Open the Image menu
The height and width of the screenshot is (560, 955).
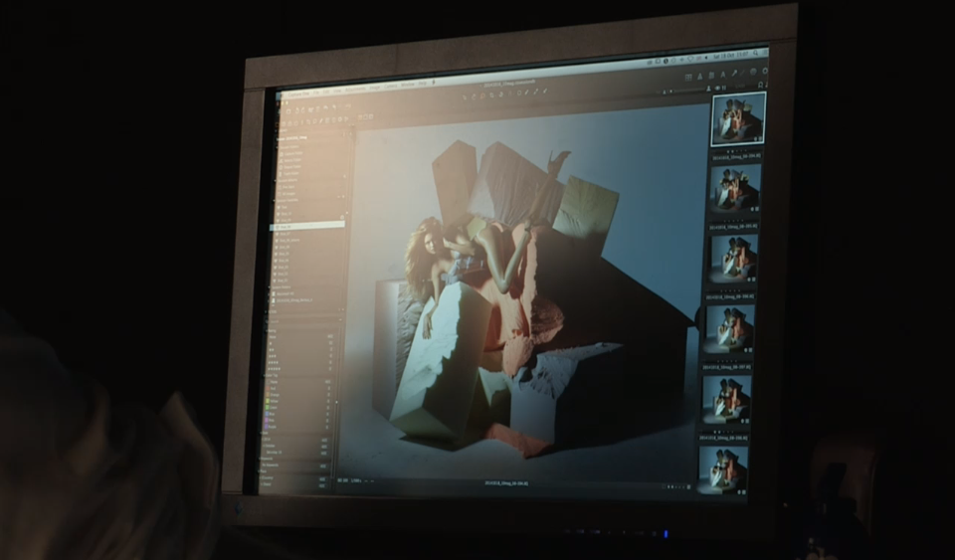tap(375, 88)
